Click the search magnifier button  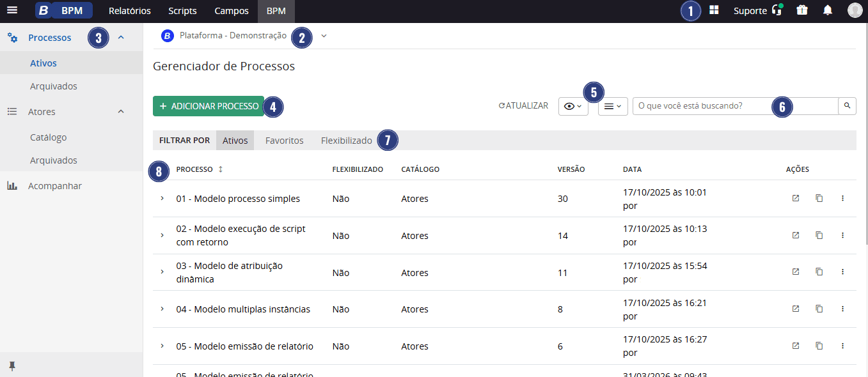tap(847, 106)
